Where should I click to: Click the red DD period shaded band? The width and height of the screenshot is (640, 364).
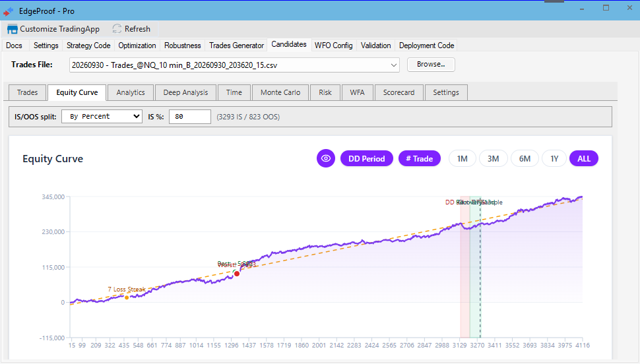pos(465,267)
